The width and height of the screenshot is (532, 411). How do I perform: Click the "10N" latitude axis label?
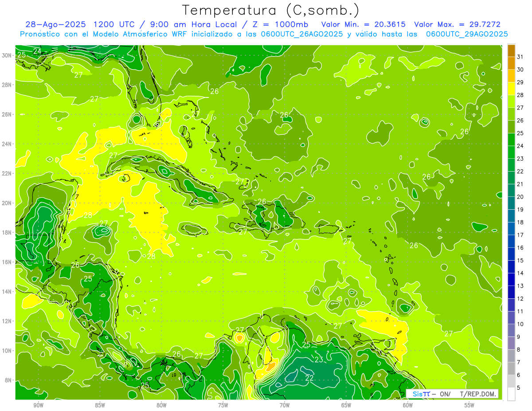pos(7,350)
